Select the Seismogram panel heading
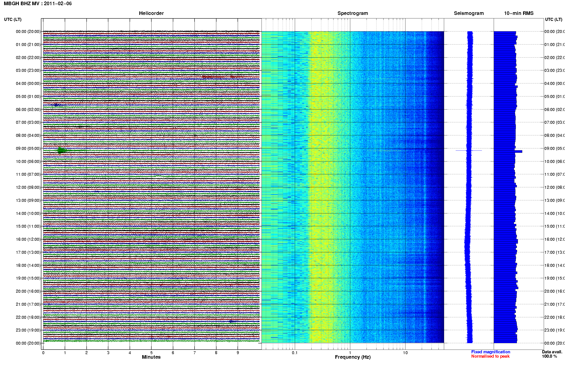The height and width of the screenshot is (368, 588). point(469,13)
